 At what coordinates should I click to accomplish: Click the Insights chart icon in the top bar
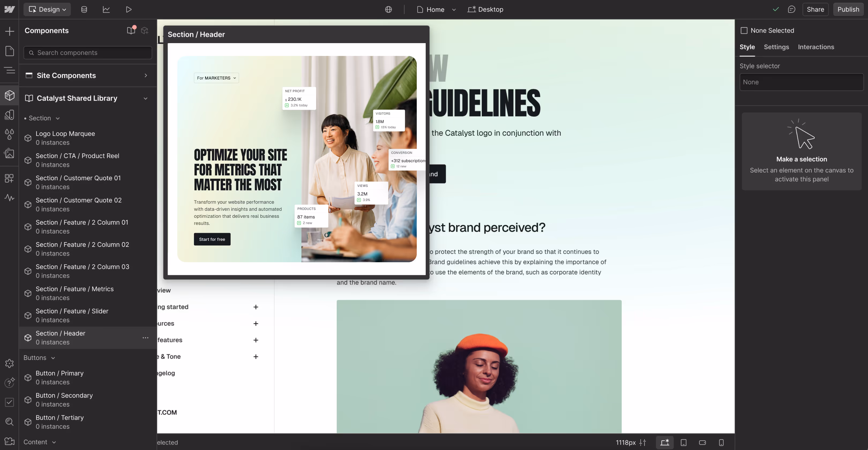pos(106,9)
